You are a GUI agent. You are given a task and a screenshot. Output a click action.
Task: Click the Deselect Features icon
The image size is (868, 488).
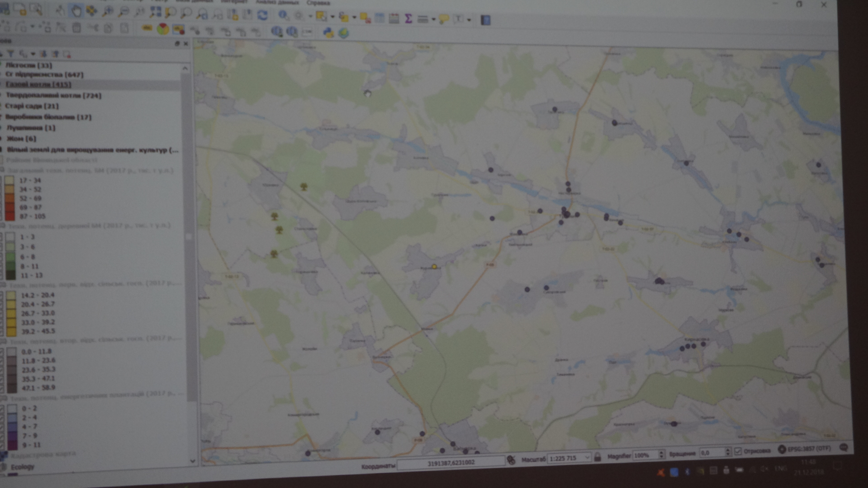[365, 17]
